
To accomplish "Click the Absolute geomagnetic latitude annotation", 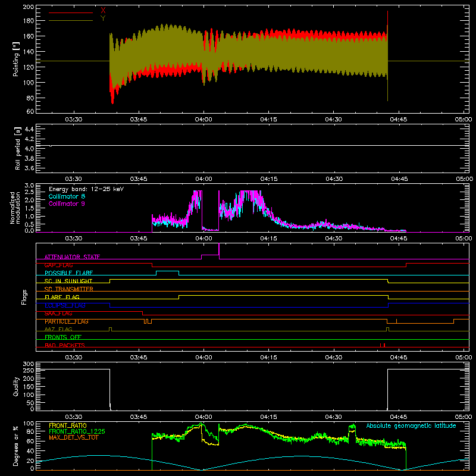I will pyautogui.click(x=411, y=425).
